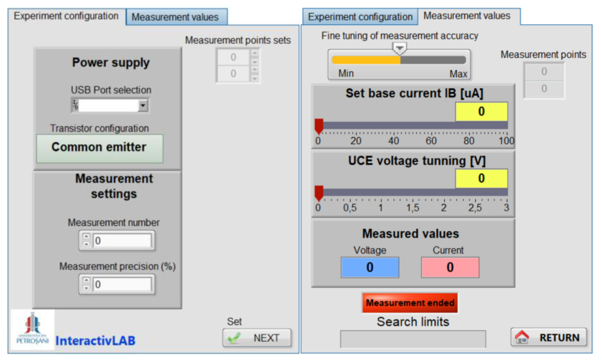Toggle the red Measurement ended indicator
The image size is (602, 364).
point(410,303)
